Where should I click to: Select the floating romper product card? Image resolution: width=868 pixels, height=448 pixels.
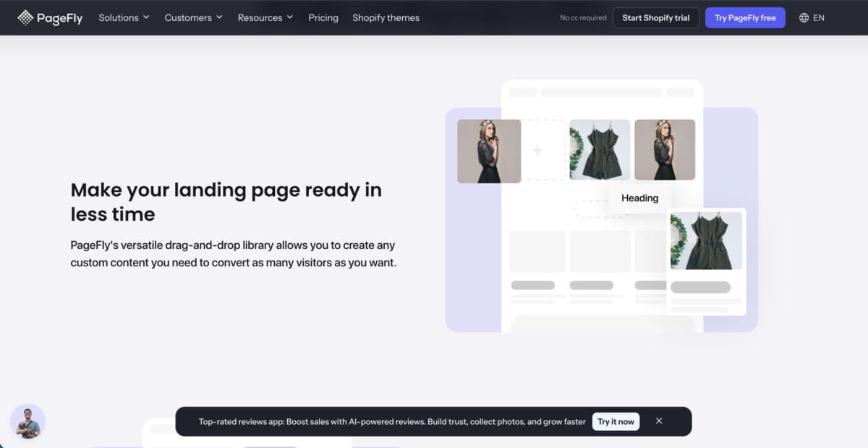(706, 261)
